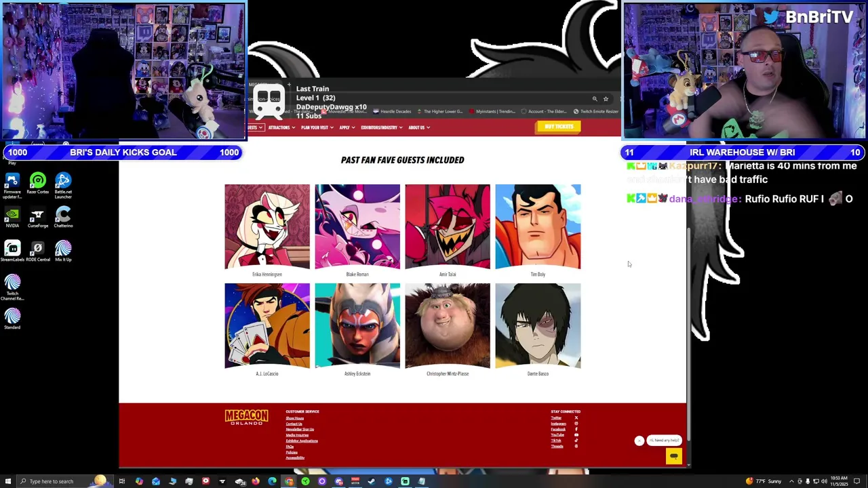Viewport: 868px width, 488px height.
Task: Open The Higher Lower G... bookmark
Action: coord(440,111)
